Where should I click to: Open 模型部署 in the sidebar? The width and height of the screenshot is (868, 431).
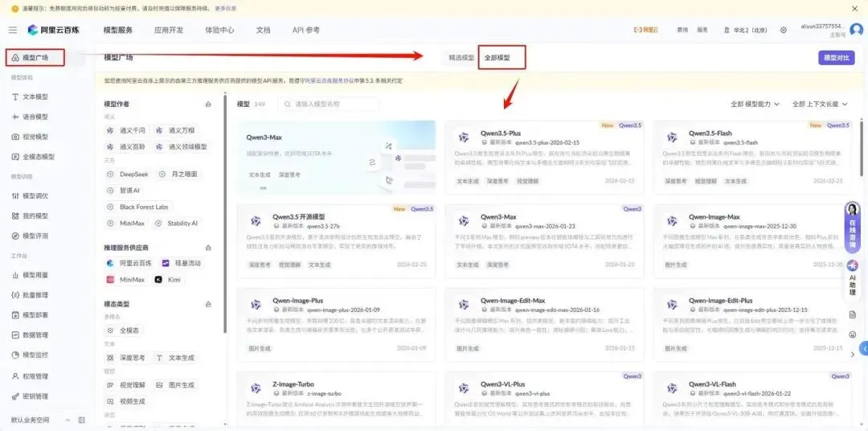point(35,314)
